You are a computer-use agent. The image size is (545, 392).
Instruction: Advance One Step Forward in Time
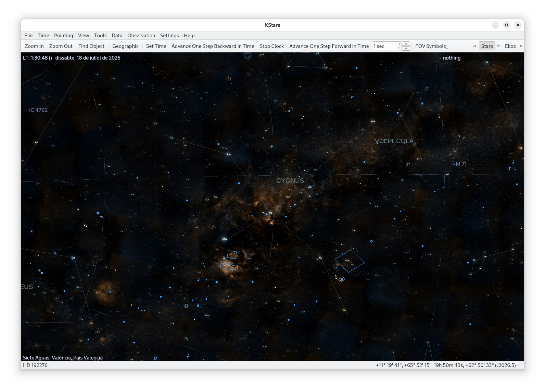[x=329, y=46]
